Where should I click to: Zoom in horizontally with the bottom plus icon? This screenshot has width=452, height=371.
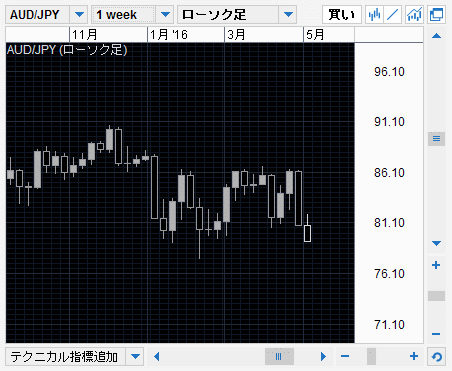414,356
